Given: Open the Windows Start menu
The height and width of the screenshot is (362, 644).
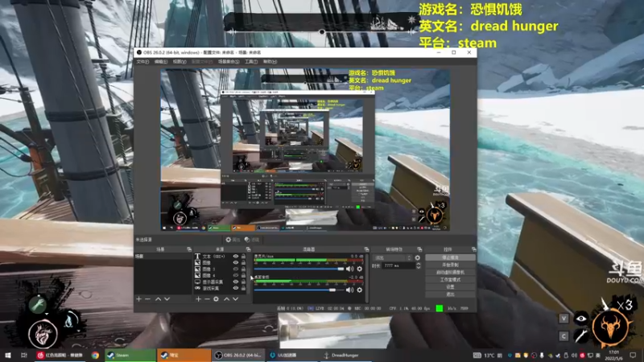Looking at the screenshot, I should pyautogui.click(x=7, y=355).
